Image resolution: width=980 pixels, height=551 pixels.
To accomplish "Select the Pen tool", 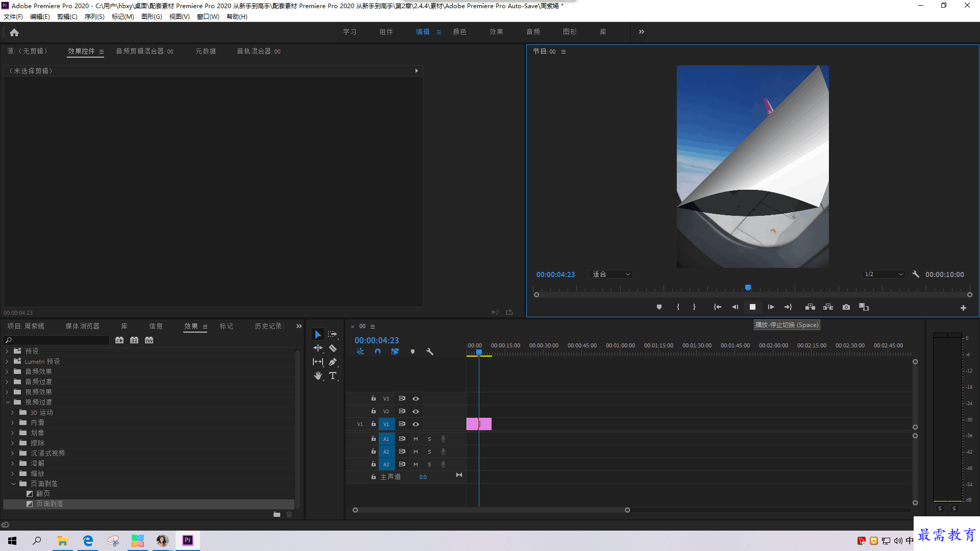I will (x=333, y=362).
